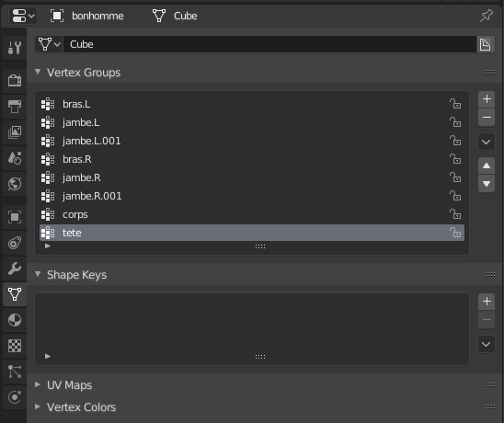
Task: Toggle the lock on the bras.L vertex group
Action: [x=455, y=104]
